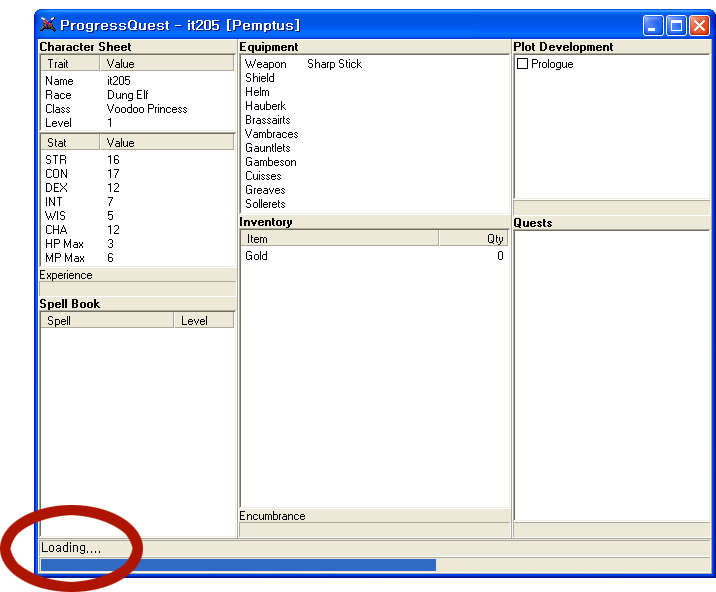Click the Stat column header

tap(70, 143)
